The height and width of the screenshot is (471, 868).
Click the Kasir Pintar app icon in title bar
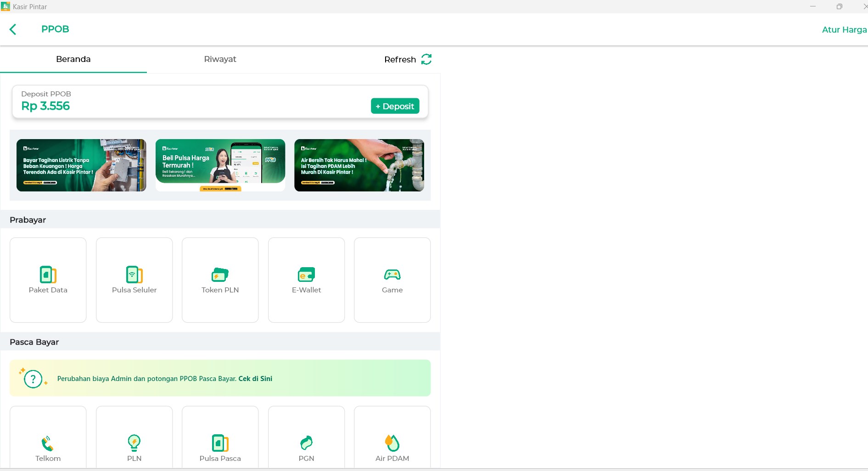click(6, 6)
